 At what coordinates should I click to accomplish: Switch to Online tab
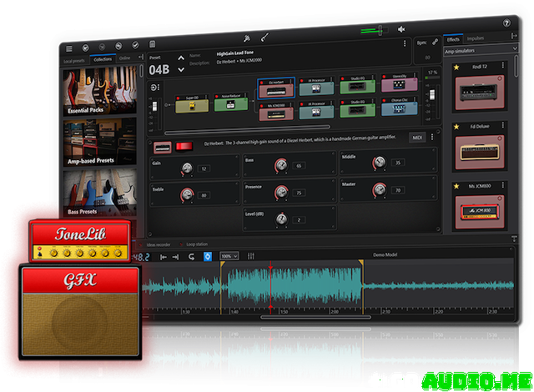coord(124,58)
